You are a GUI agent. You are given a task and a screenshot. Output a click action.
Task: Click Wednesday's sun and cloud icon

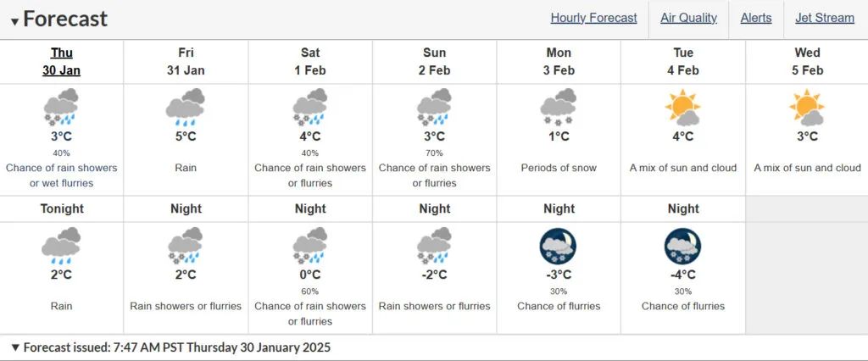coord(807,108)
